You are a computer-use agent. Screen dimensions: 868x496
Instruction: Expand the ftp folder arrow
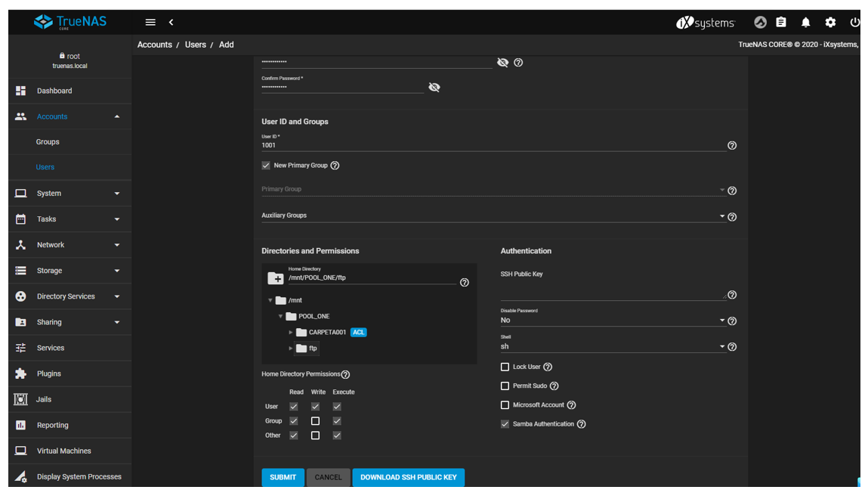pos(291,349)
